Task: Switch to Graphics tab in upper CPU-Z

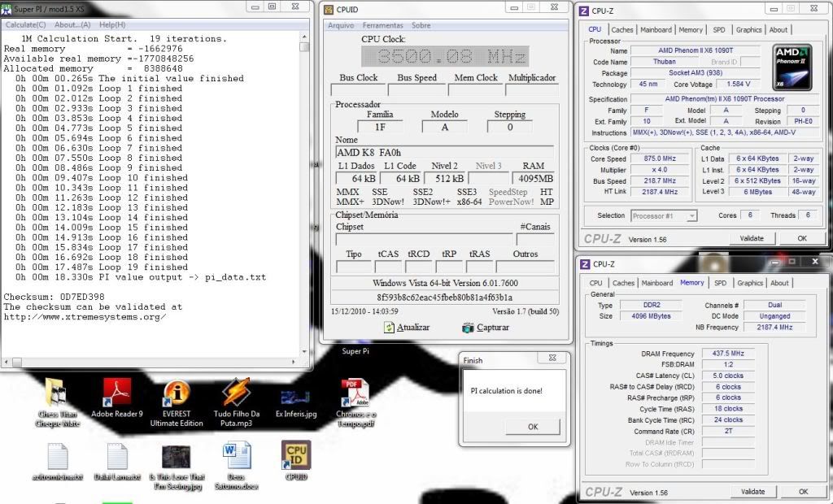Action: pos(749,30)
